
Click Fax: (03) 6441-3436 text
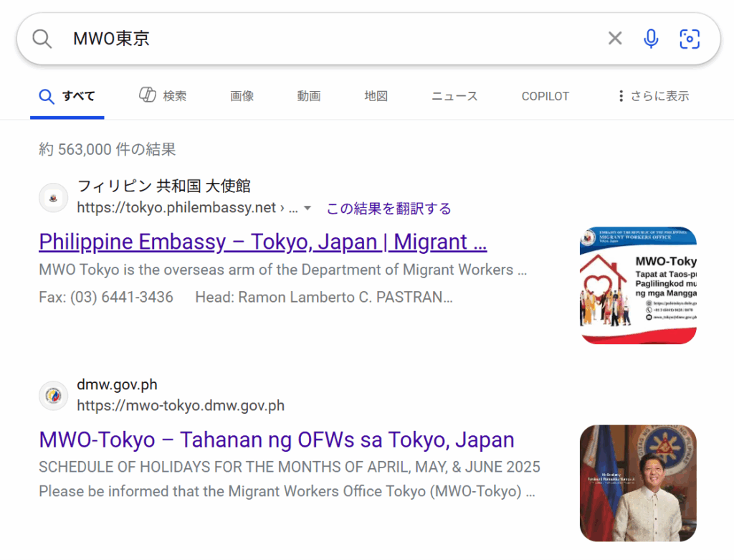pos(106,298)
